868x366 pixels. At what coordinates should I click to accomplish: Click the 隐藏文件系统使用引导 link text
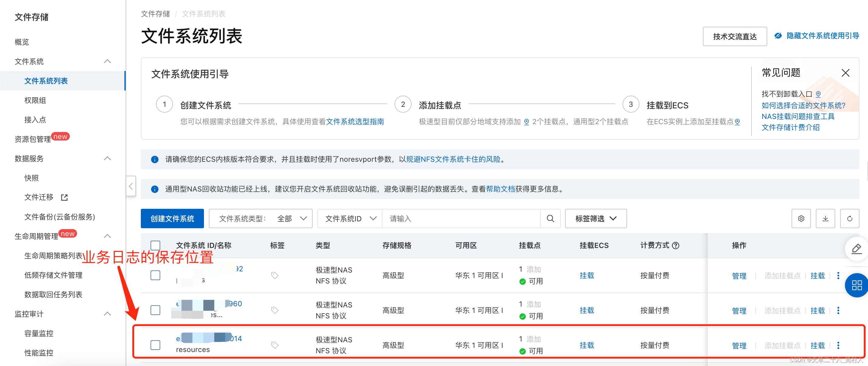click(x=822, y=36)
